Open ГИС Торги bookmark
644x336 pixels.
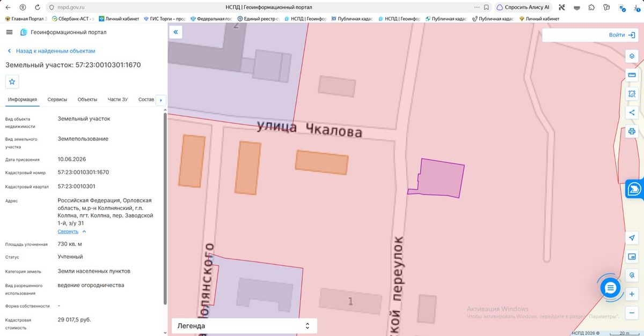pos(164,19)
